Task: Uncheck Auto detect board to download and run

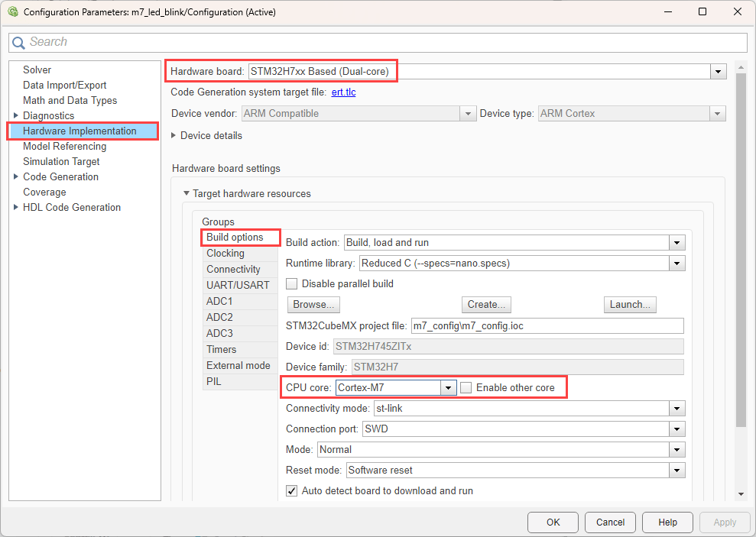Action: click(292, 490)
